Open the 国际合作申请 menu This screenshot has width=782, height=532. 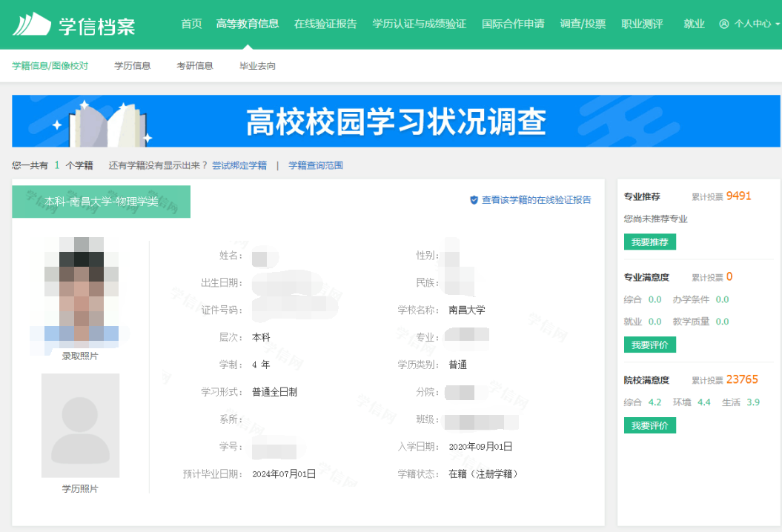coord(513,24)
